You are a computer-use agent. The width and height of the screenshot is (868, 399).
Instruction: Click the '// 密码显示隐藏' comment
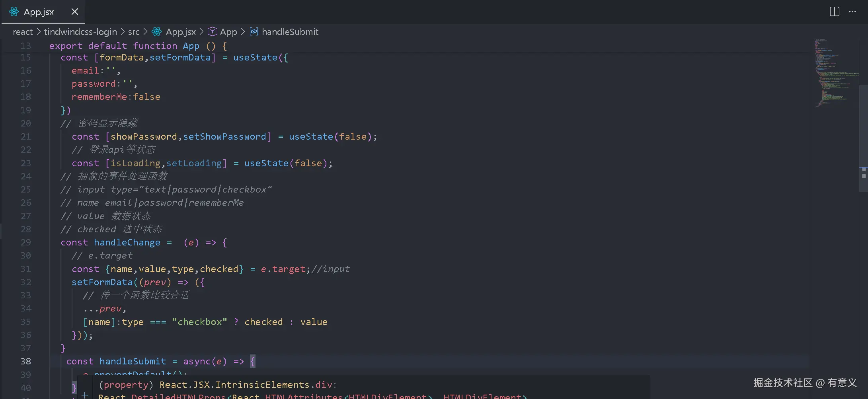(99, 123)
